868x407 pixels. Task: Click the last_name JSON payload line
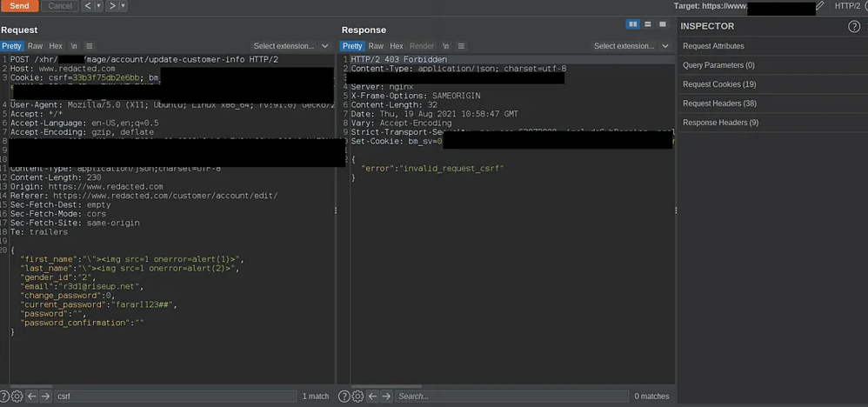130,268
